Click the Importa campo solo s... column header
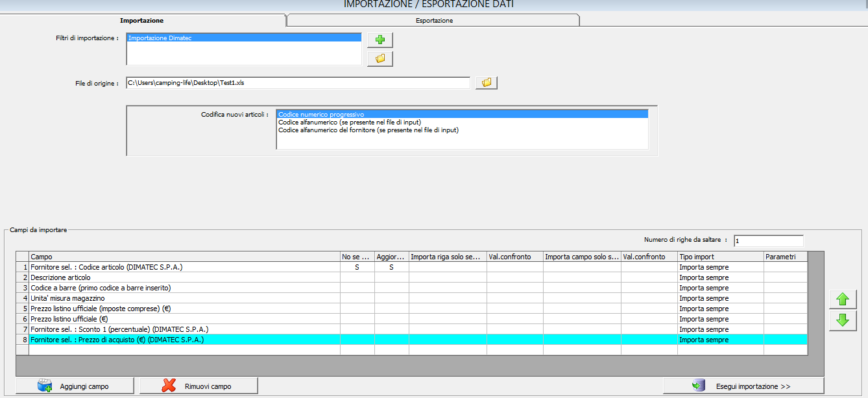The image size is (868, 398). click(x=582, y=257)
